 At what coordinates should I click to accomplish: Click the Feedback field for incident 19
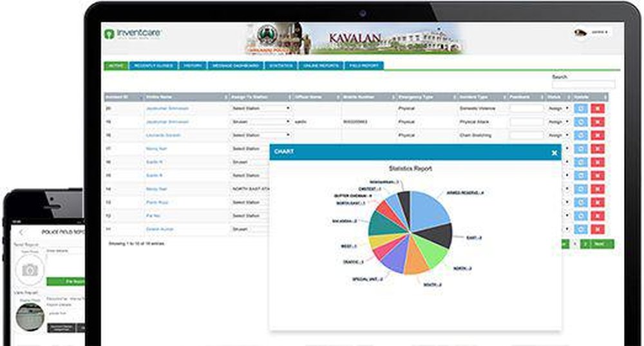(x=526, y=122)
